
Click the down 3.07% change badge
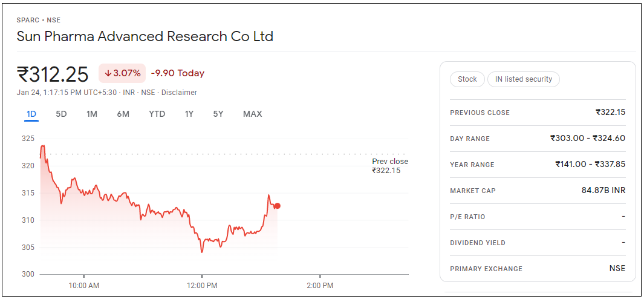click(x=122, y=73)
